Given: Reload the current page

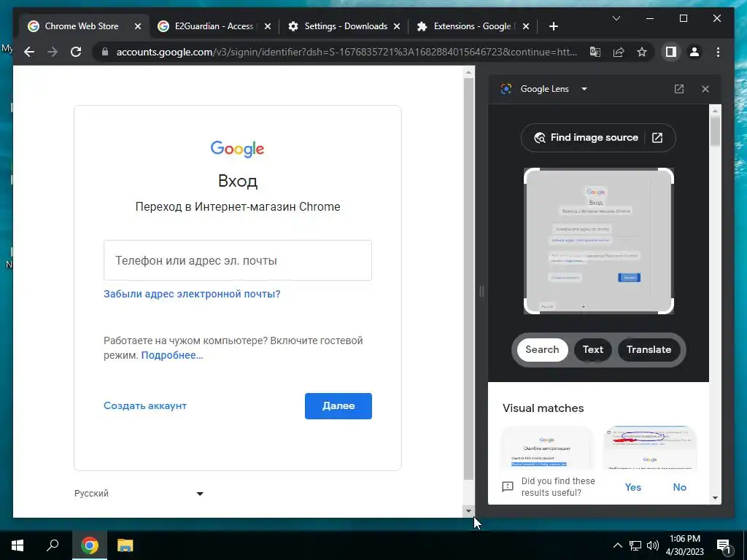Looking at the screenshot, I should click(76, 52).
